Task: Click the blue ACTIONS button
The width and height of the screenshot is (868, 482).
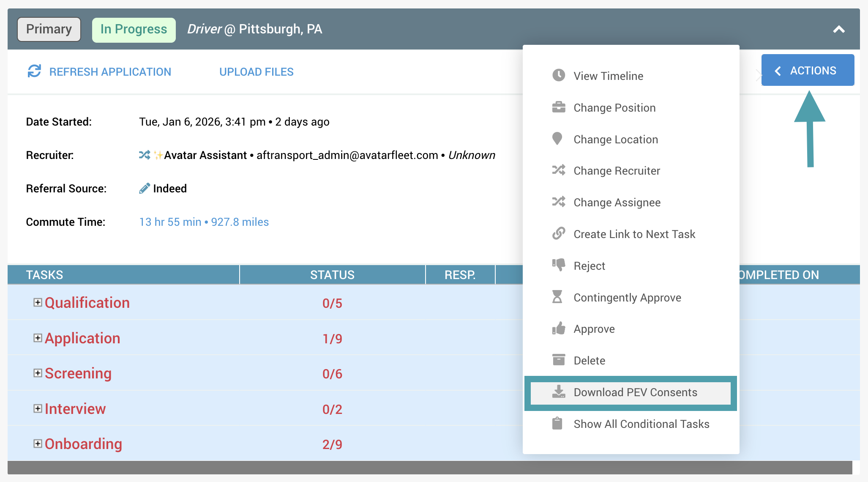Action: click(x=808, y=70)
